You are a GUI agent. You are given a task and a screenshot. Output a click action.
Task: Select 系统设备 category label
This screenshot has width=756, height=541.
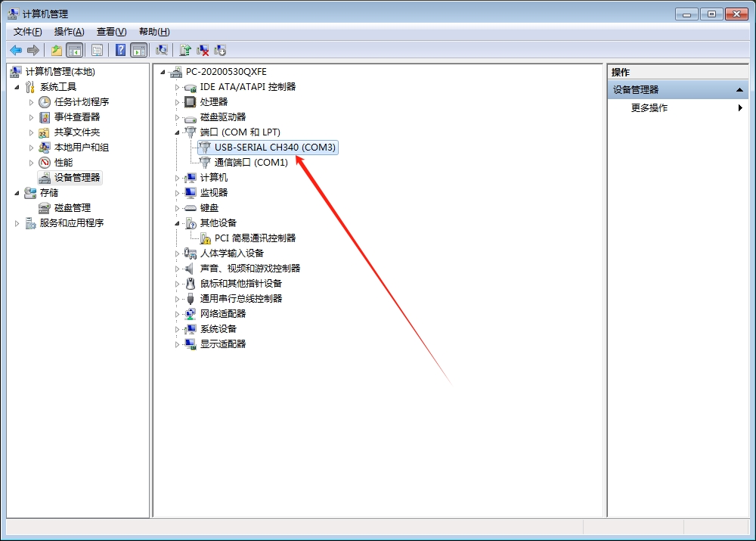(x=218, y=329)
